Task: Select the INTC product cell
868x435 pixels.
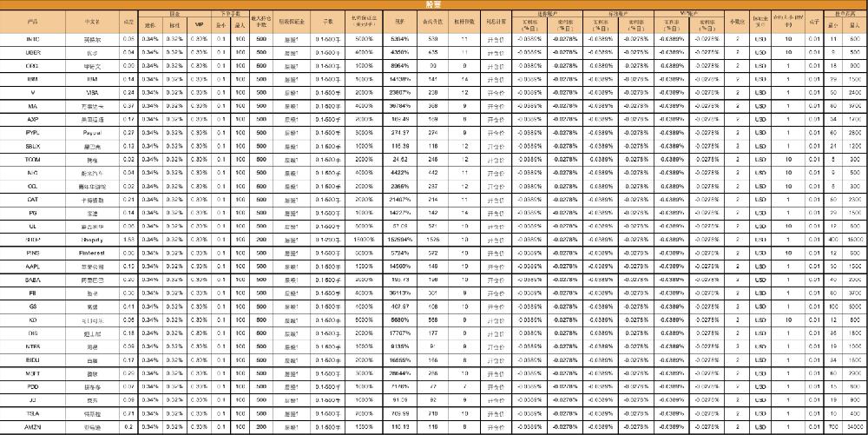Action: [x=32, y=40]
